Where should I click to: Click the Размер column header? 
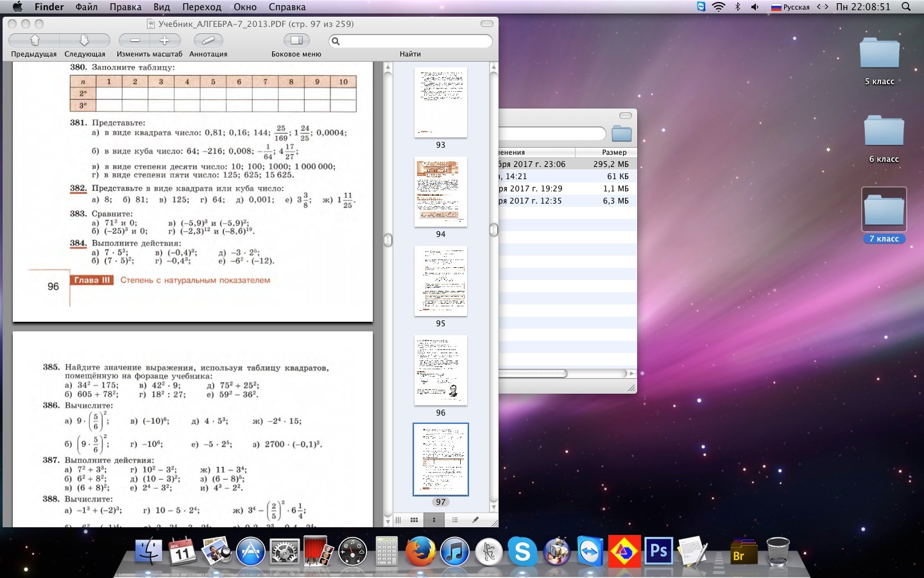tap(613, 152)
